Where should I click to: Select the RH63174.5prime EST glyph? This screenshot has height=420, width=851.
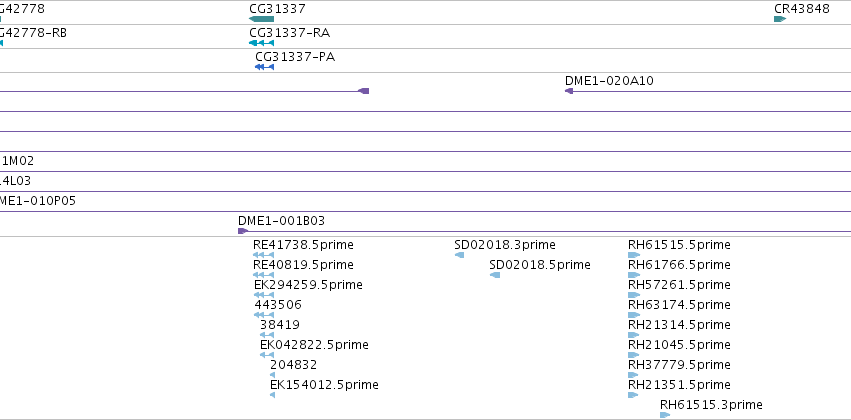(634, 315)
